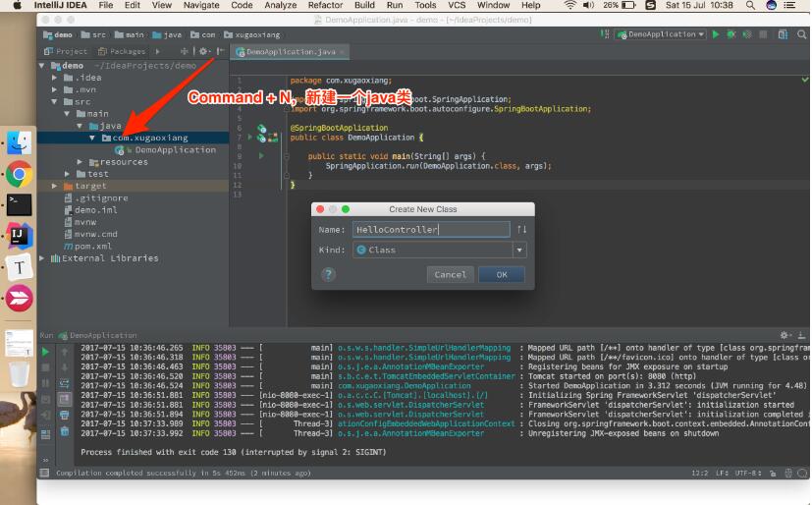Click the down stack trace arrow in Run panel

pyautogui.click(x=64, y=366)
